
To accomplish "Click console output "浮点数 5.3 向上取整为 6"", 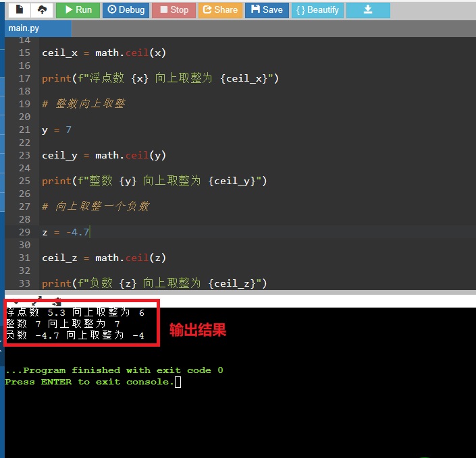I will (76, 312).
